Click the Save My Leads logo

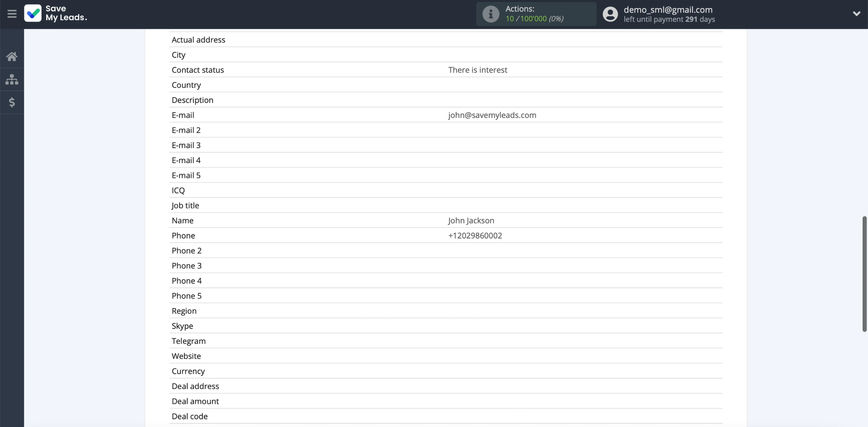tap(56, 14)
